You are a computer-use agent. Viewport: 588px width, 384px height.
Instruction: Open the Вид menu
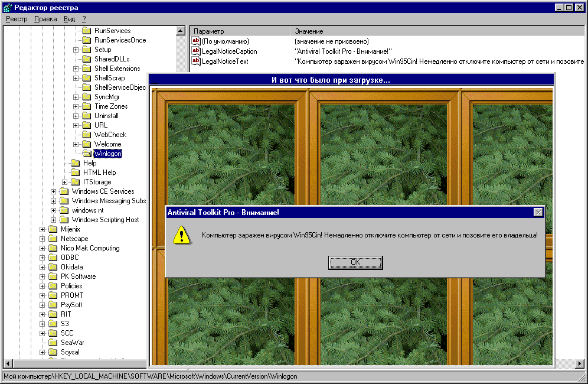pyautogui.click(x=69, y=19)
